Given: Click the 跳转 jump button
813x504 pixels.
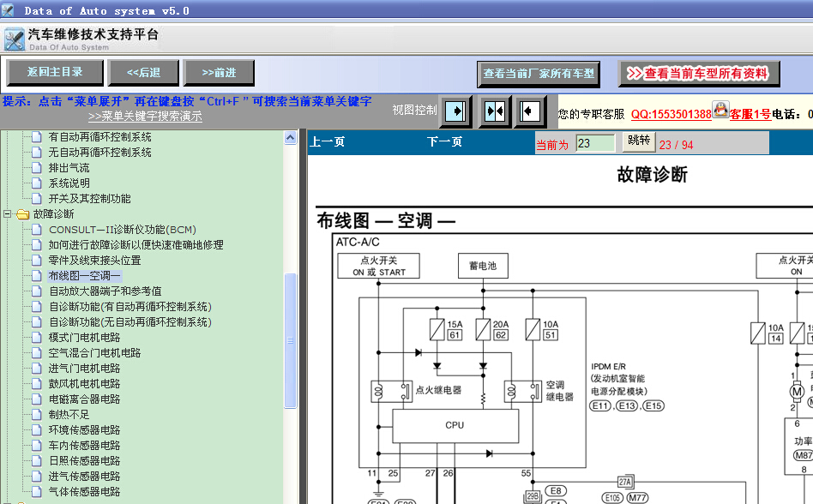Looking at the screenshot, I should pos(639,141).
